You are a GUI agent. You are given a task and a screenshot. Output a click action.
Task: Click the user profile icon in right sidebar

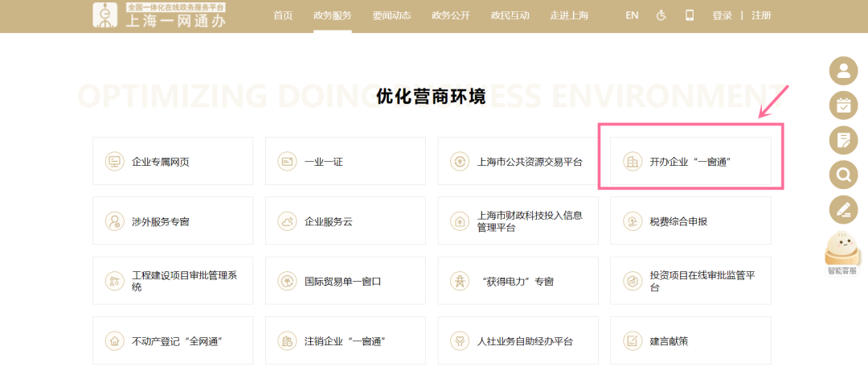click(843, 71)
